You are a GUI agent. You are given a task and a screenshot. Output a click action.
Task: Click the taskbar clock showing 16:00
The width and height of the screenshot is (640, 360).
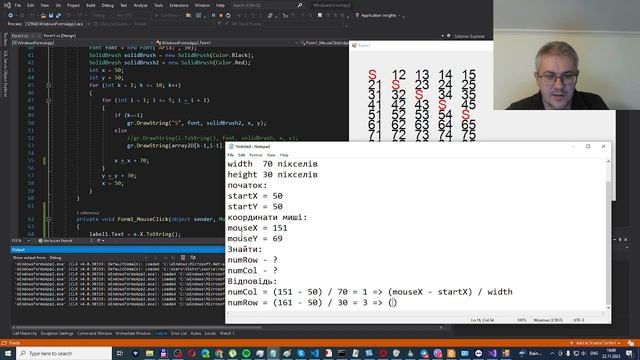coord(611,353)
